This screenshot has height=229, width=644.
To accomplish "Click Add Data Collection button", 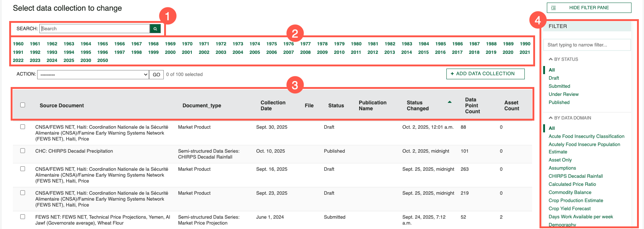I will point(485,74).
